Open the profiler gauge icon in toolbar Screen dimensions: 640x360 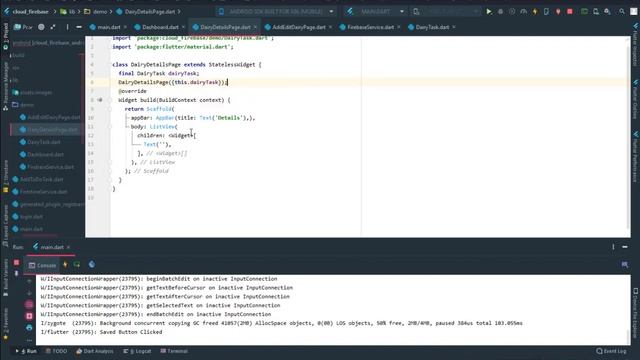[524, 12]
